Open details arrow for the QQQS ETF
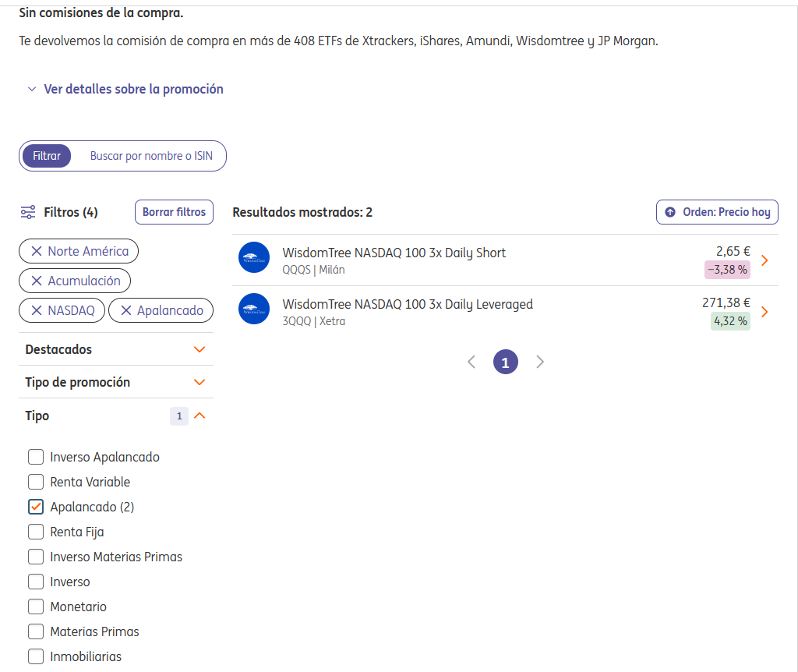Image resolution: width=798 pixels, height=672 pixels. point(764,260)
